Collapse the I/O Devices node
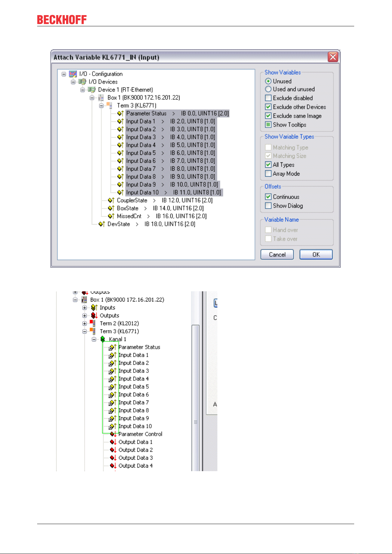Image resolution: width=392 pixels, height=554 pixels. (73, 82)
